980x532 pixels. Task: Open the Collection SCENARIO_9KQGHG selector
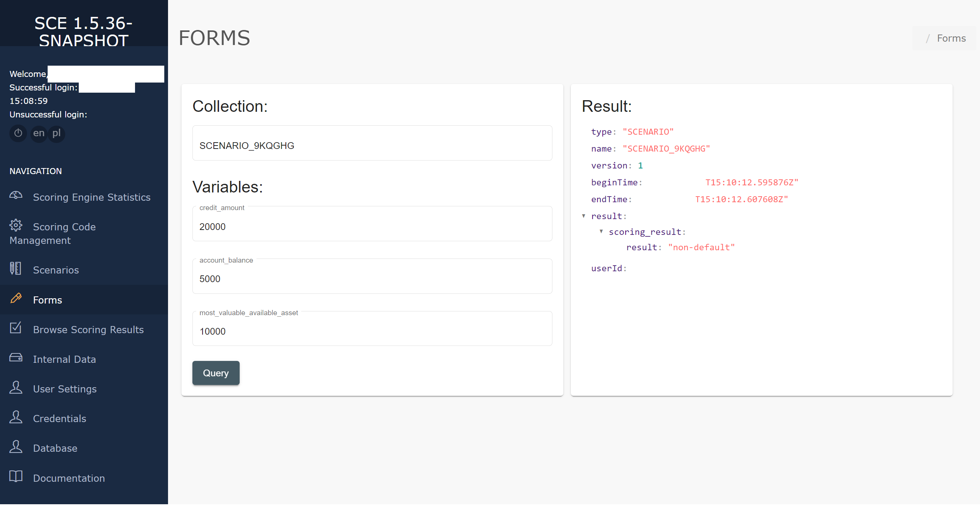[372, 145]
